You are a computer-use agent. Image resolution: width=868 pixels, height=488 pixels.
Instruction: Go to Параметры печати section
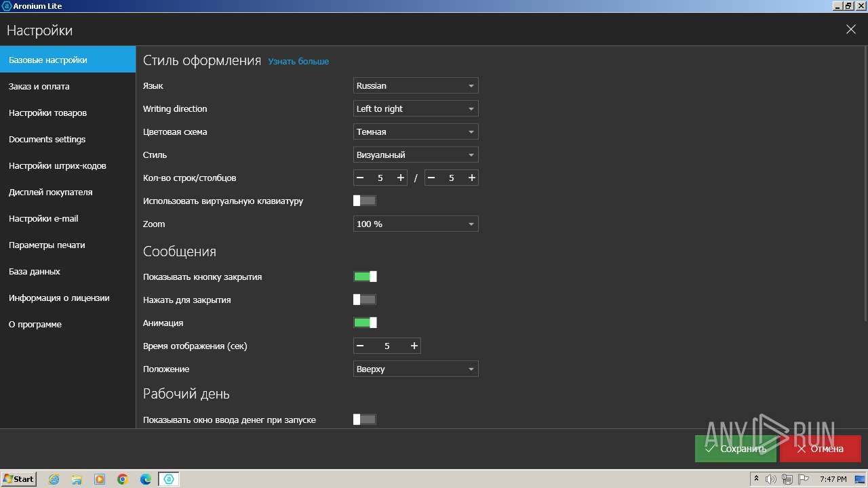coord(68,245)
